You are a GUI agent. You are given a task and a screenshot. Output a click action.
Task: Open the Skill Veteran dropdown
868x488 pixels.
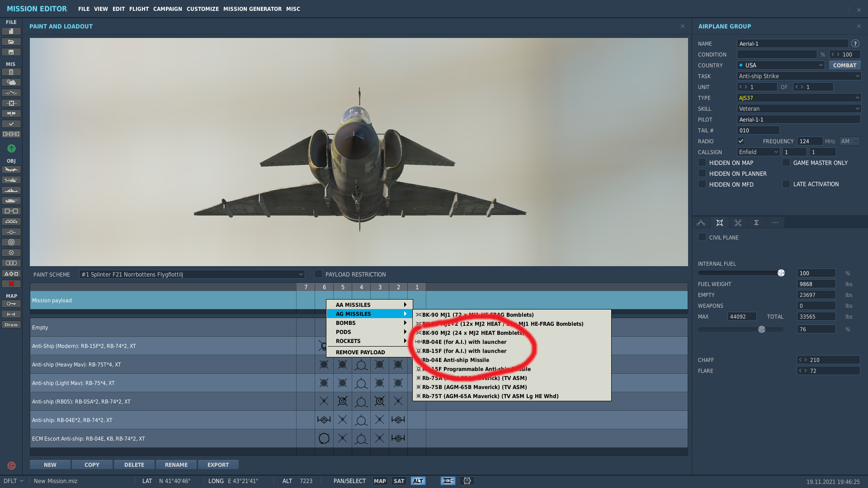coord(799,108)
